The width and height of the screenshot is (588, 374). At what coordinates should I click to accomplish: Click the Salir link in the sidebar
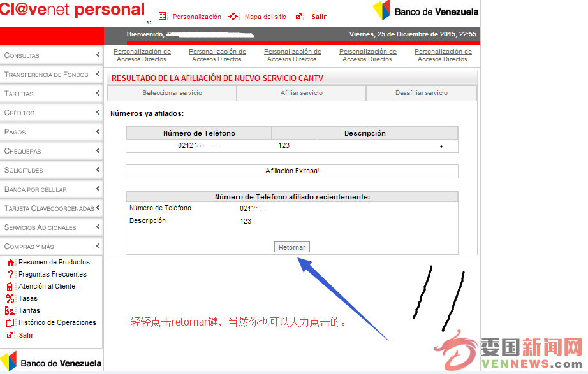click(x=26, y=335)
